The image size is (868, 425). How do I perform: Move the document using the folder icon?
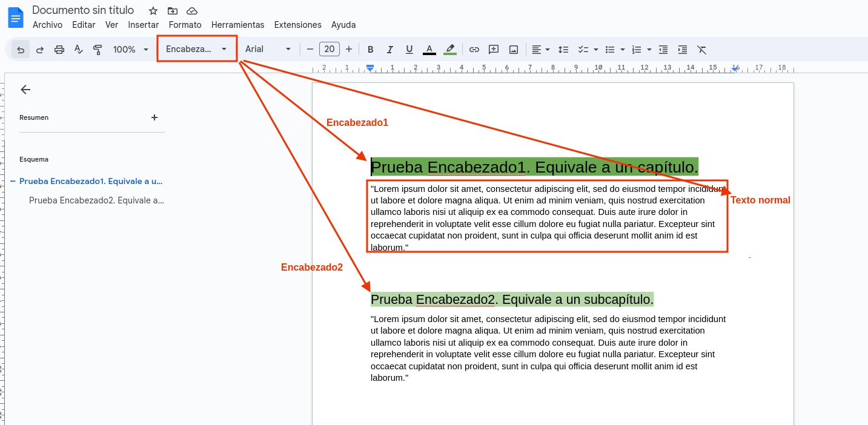coord(173,11)
